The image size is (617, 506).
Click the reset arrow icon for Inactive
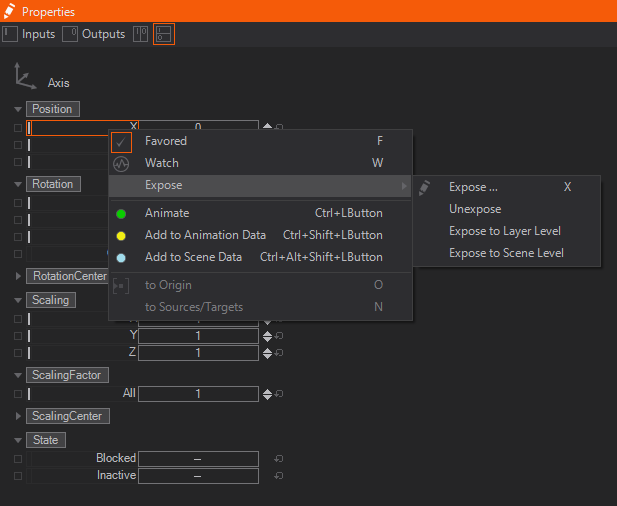tap(279, 476)
